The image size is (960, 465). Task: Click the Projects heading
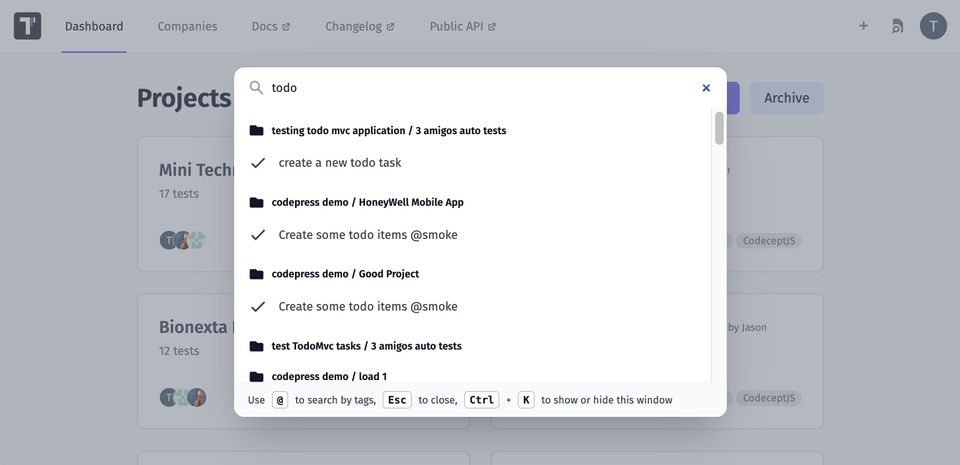pyautogui.click(x=184, y=98)
